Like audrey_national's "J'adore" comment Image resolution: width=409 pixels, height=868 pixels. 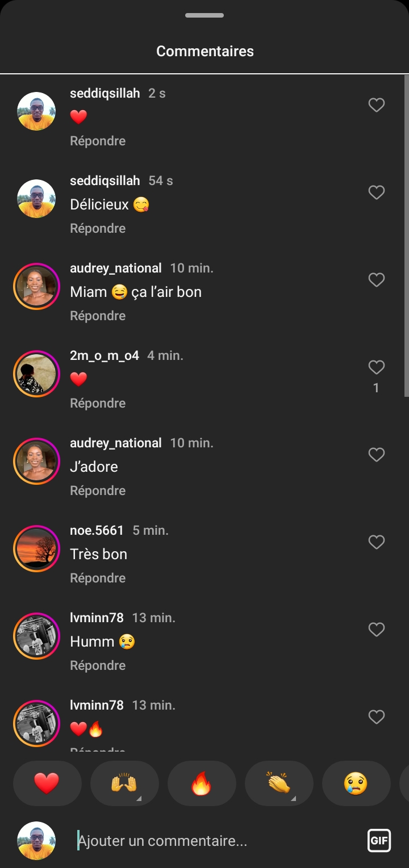(x=377, y=455)
